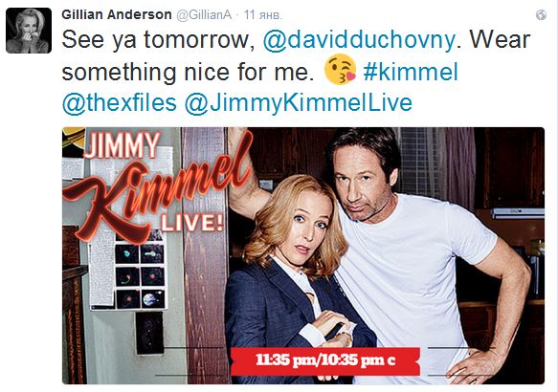This screenshot has width=558, height=392.
Task: Follow the @thexfiles mention link
Action: click(x=120, y=102)
